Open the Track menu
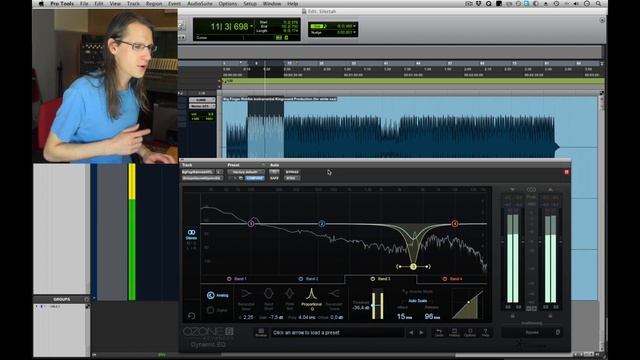Image resolution: width=640 pixels, height=360 pixels. (x=133, y=4)
